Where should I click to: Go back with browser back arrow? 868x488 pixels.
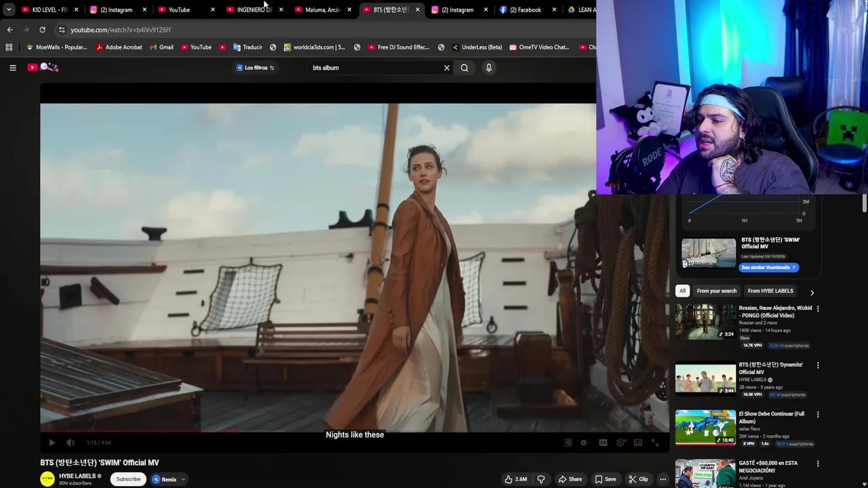[9, 30]
